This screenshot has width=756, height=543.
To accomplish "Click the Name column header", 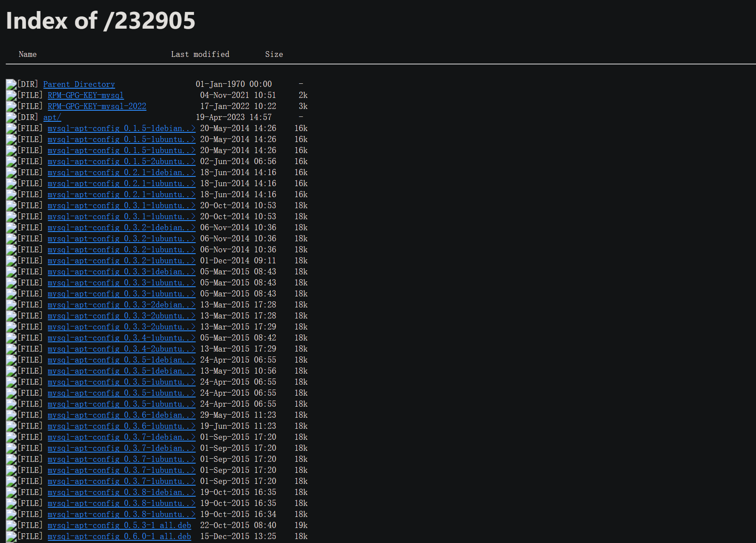I will [28, 54].
